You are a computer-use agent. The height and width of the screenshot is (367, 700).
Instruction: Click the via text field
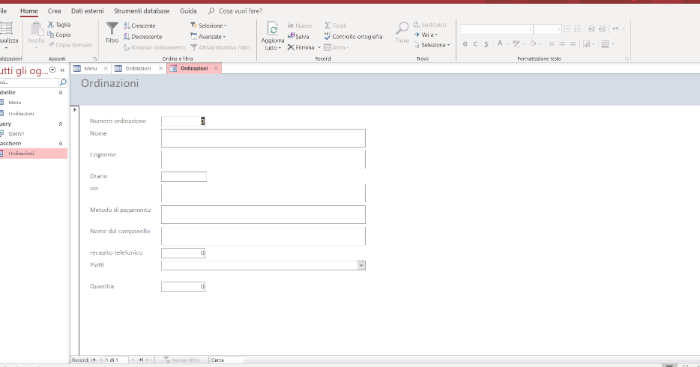click(x=263, y=193)
